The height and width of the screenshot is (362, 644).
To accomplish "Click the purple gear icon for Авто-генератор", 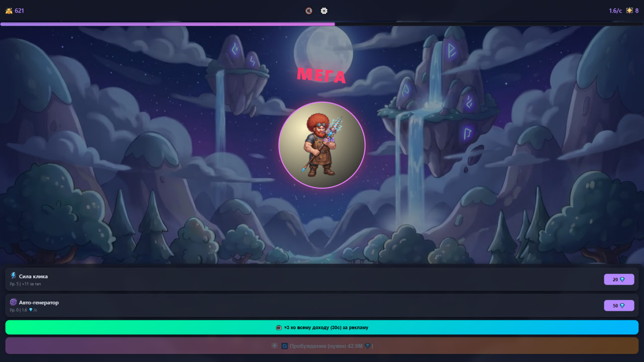I will pyautogui.click(x=13, y=302).
